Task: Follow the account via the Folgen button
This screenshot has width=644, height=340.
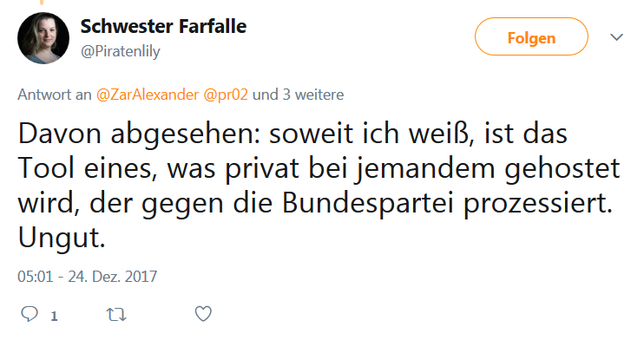Action: (531, 36)
